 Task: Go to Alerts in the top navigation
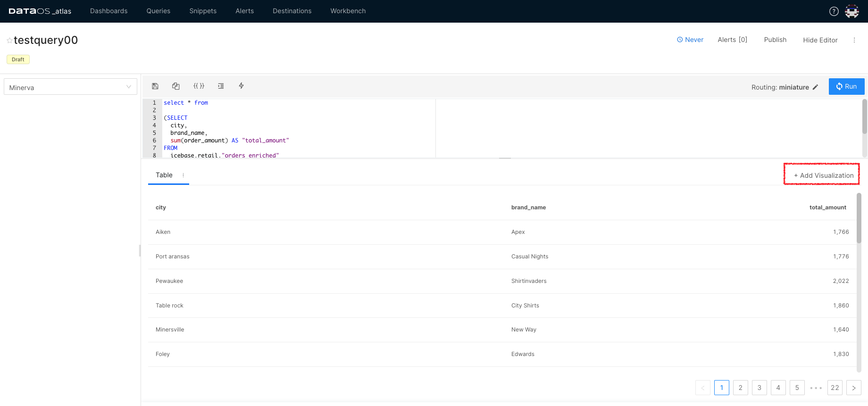coord(245,11)
